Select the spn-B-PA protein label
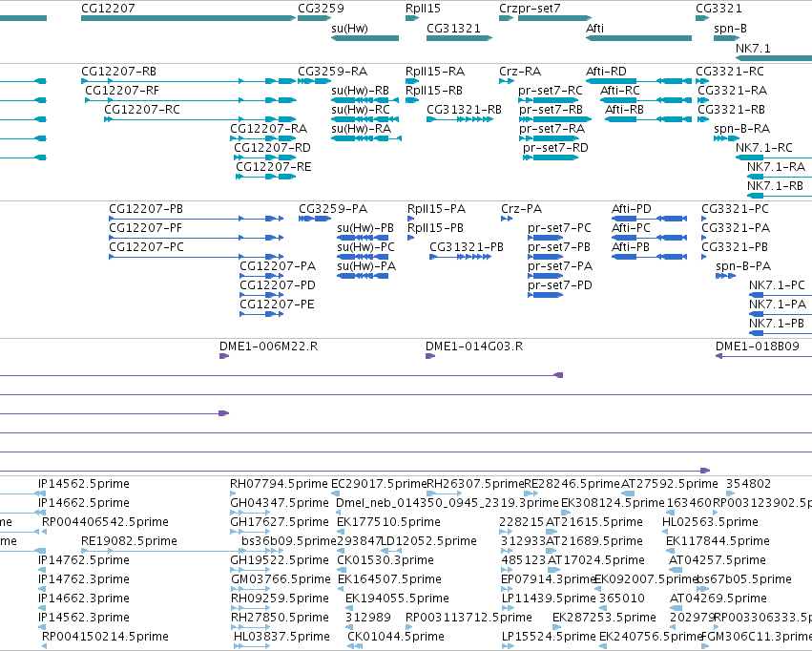812x651 pixels. coord(743,266)
